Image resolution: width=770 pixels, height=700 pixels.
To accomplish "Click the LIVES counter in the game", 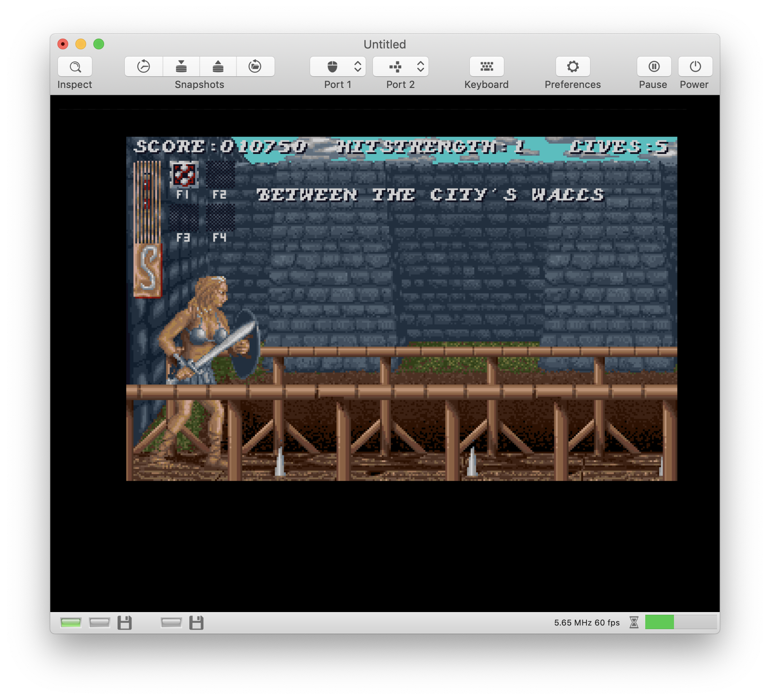I will [619, 147].
